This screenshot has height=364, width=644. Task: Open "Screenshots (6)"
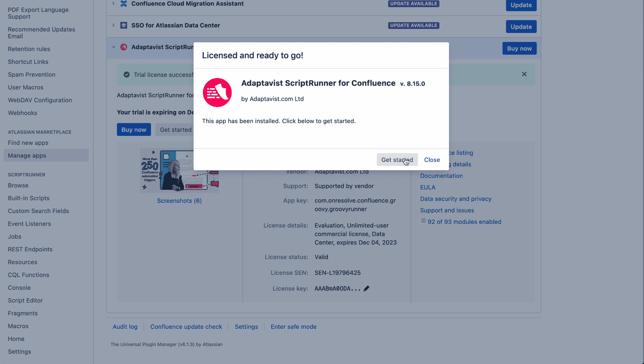(x=179, y=201)
